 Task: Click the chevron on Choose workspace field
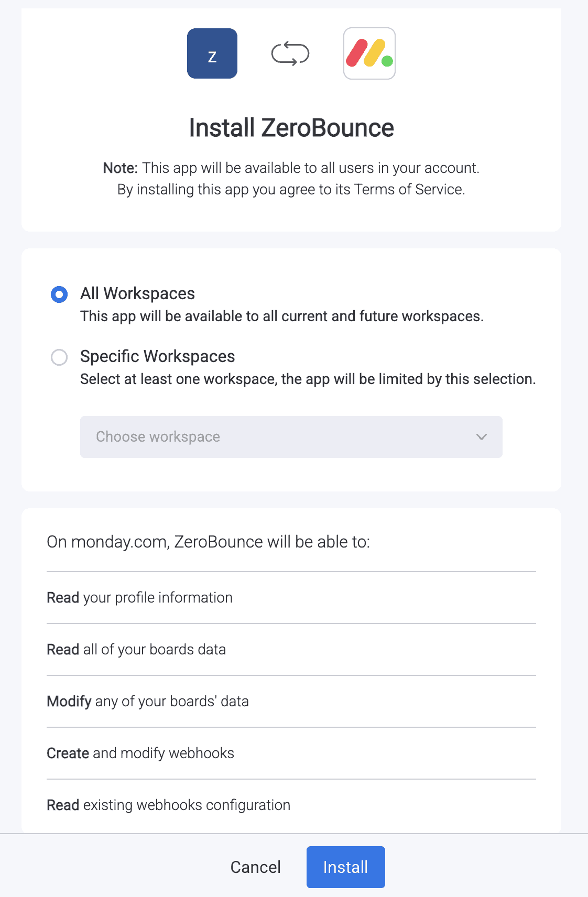coord(481,437)
